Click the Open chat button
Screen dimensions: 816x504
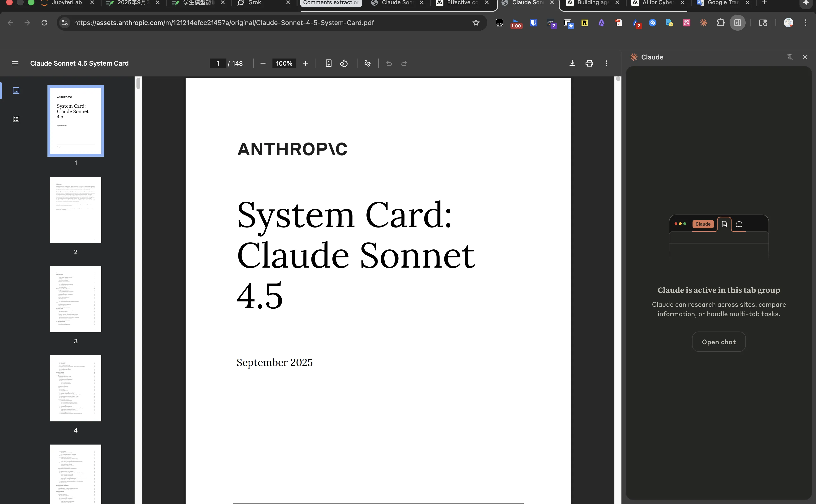[719, 342]
